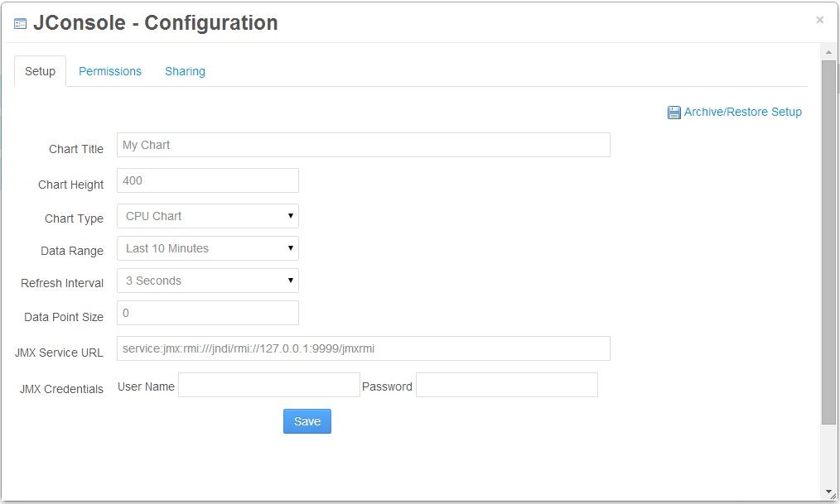Screen dimensions: 840x504
Task: Close the Configuration dialog
Action: 819,20
